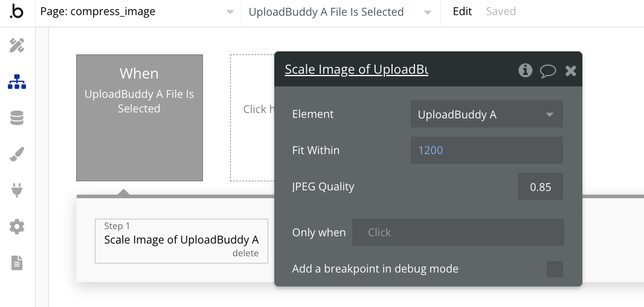Open the Design tab icon in sidebar
644x307 pixels.
pyautogui.click(x=17, y=45)
